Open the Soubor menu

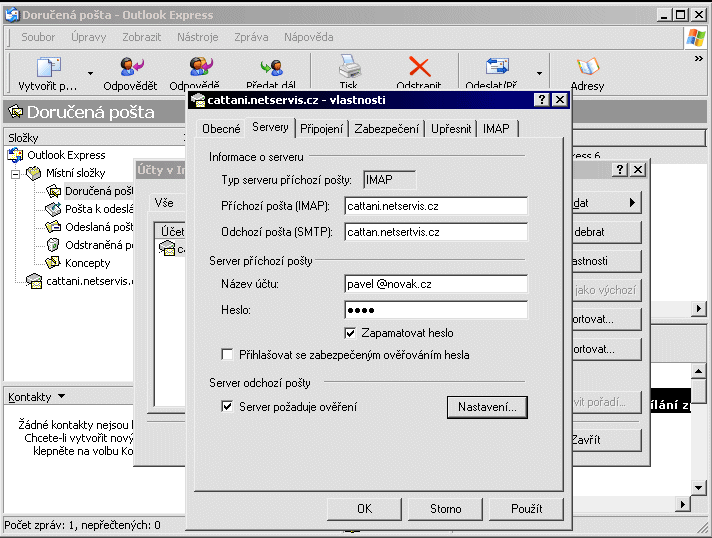coord(38,37)
